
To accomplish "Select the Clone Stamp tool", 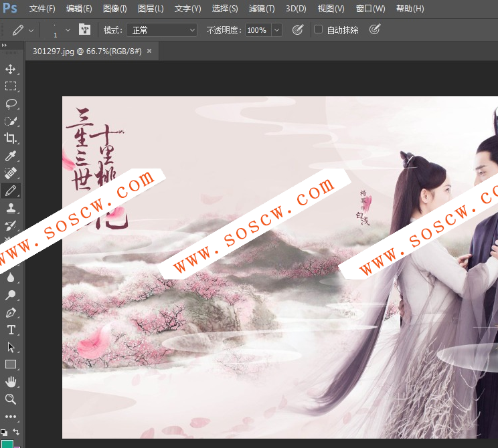I will point(11,208).
